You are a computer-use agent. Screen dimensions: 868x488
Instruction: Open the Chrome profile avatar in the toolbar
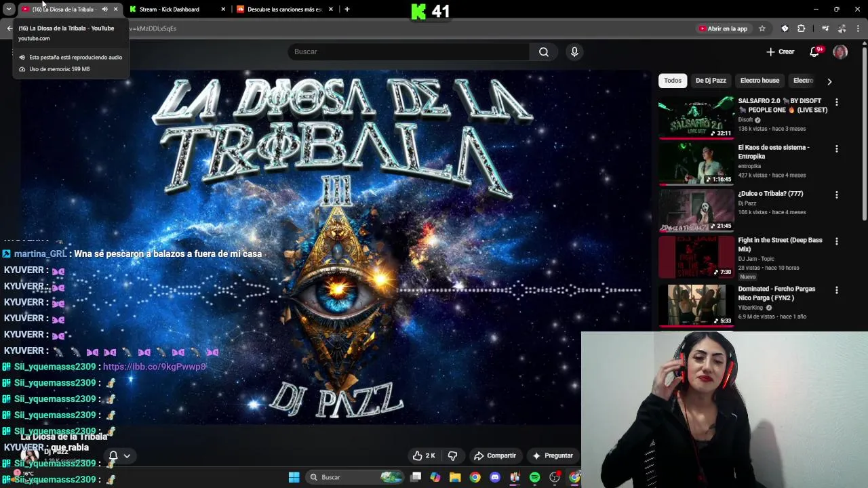pos(842,28)
